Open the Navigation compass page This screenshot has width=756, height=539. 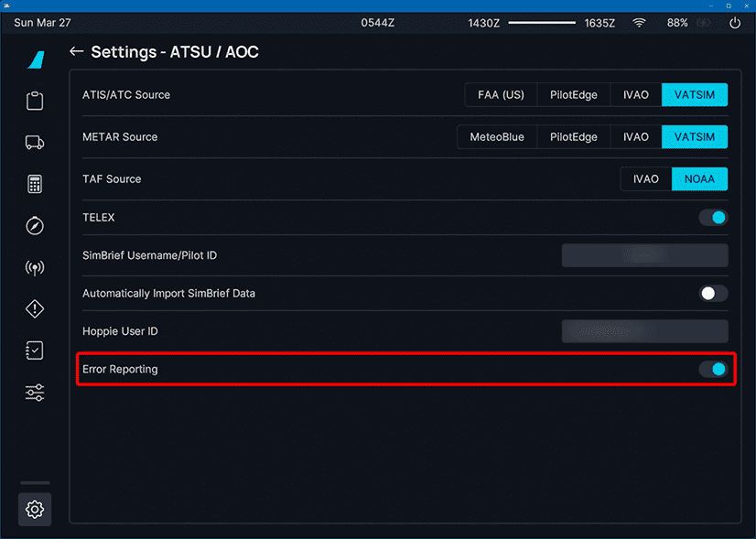[35, 226]
